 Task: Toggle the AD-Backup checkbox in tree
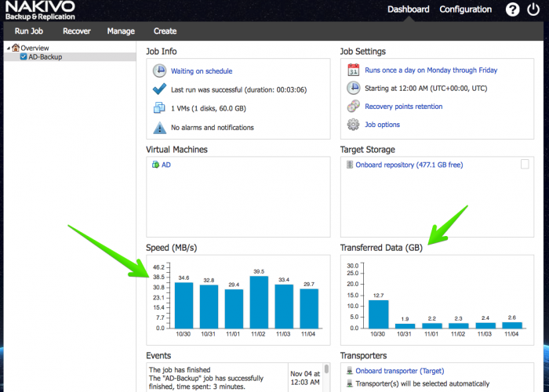click(24, 56)
